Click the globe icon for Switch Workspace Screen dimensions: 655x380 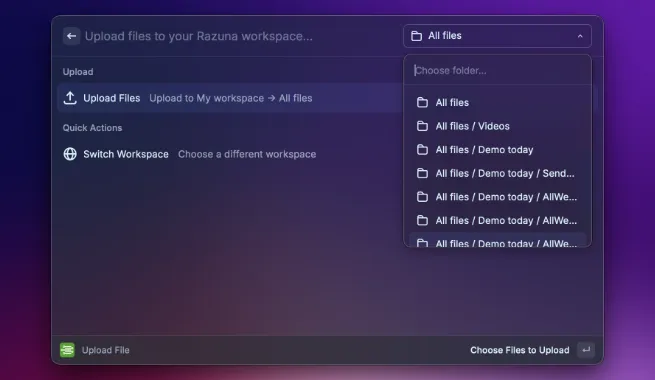(70, 154)
